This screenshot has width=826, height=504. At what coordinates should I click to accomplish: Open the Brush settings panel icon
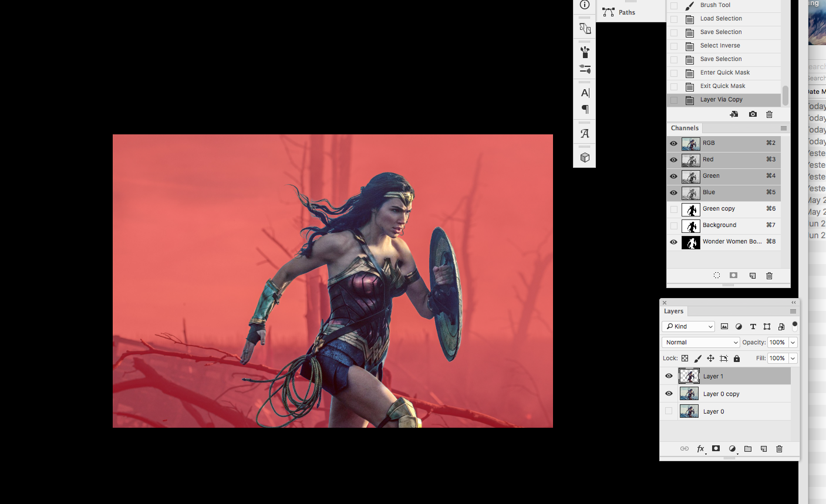pyautogui.click(x=585, y=69)
